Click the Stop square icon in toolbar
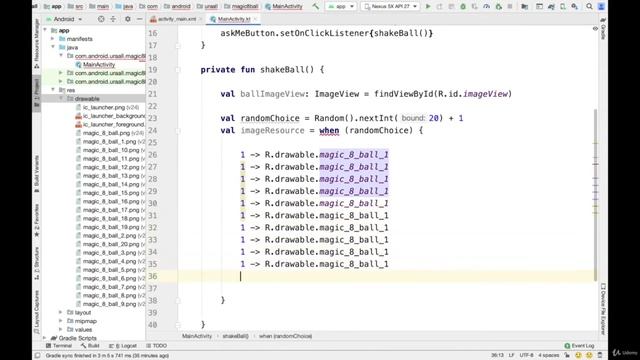This screenshot has width=640, height=360. [x=510, y=7]
